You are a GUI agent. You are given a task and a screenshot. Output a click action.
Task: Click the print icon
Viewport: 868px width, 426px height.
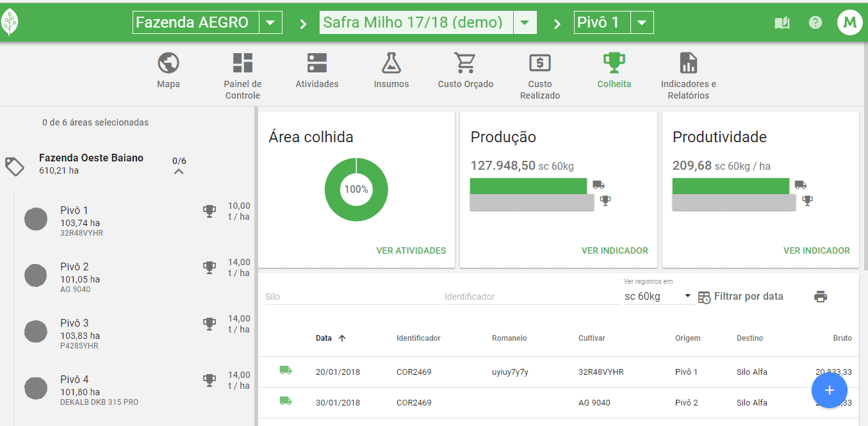pos(821,297)
